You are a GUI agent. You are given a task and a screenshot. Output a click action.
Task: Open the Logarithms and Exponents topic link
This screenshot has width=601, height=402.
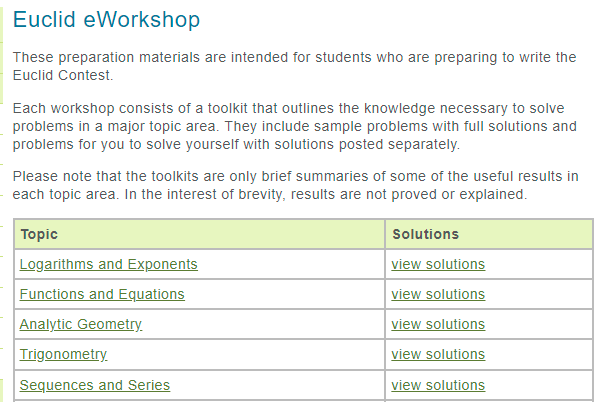108,264
